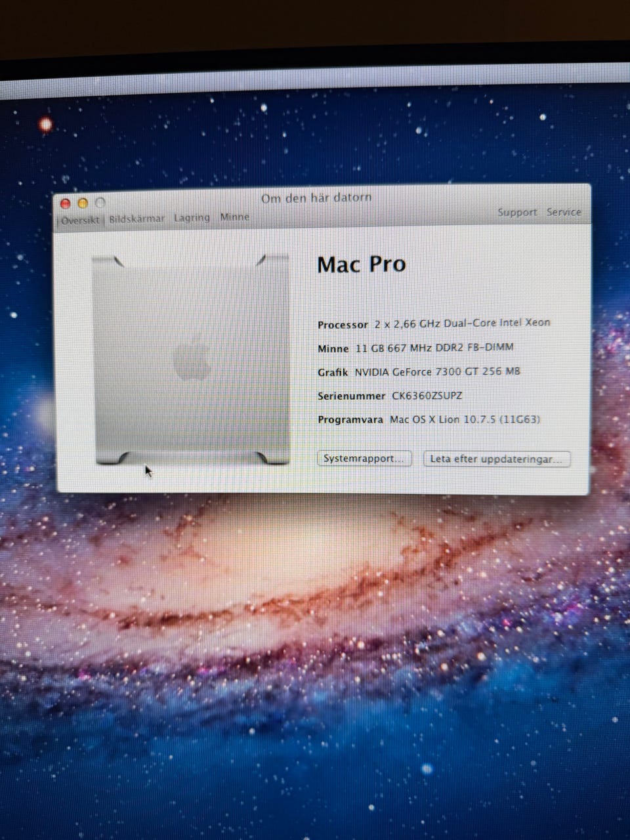This screenshot has height=840, width=630.
Task: Click the Mac Pro tower image
Action: coord(191,360)
